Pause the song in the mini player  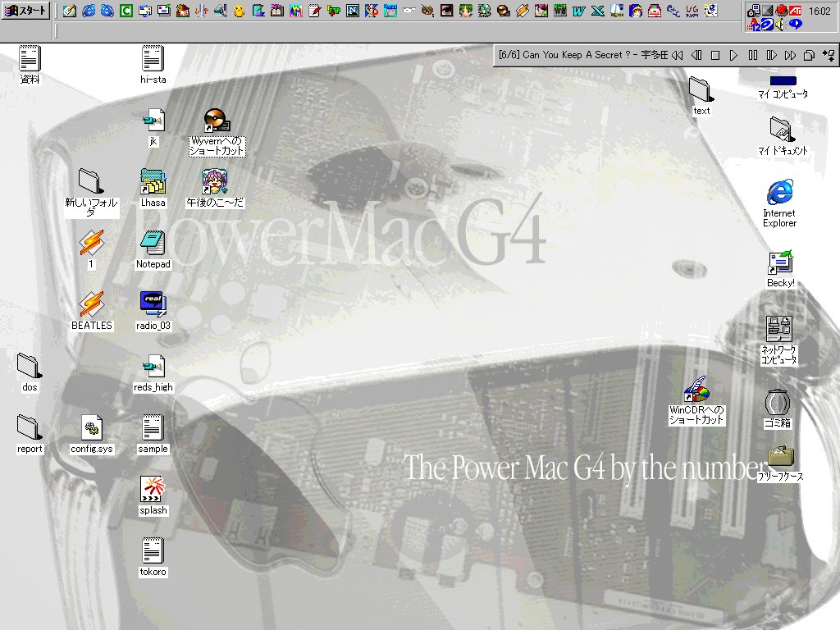pyautogui.click(x=752, y=56)
